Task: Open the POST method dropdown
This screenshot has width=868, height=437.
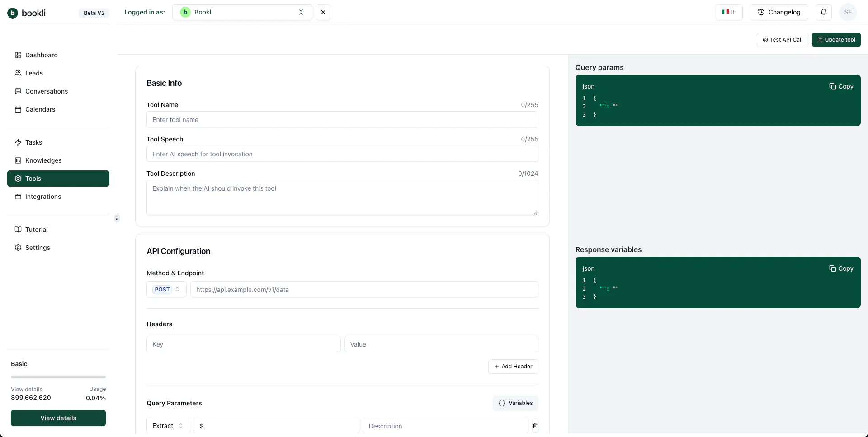Action: pyautogui.click(x=166, y=290)
